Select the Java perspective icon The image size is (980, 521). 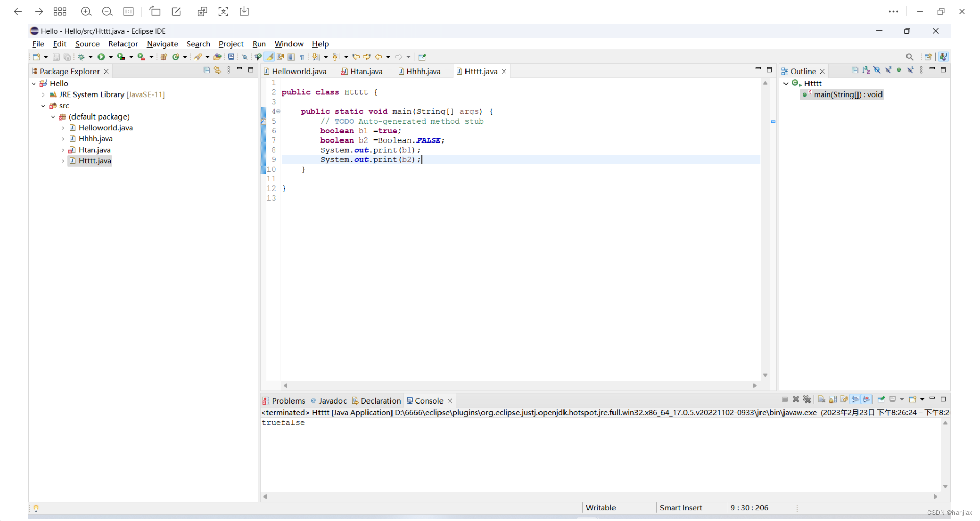pos(943,57)
